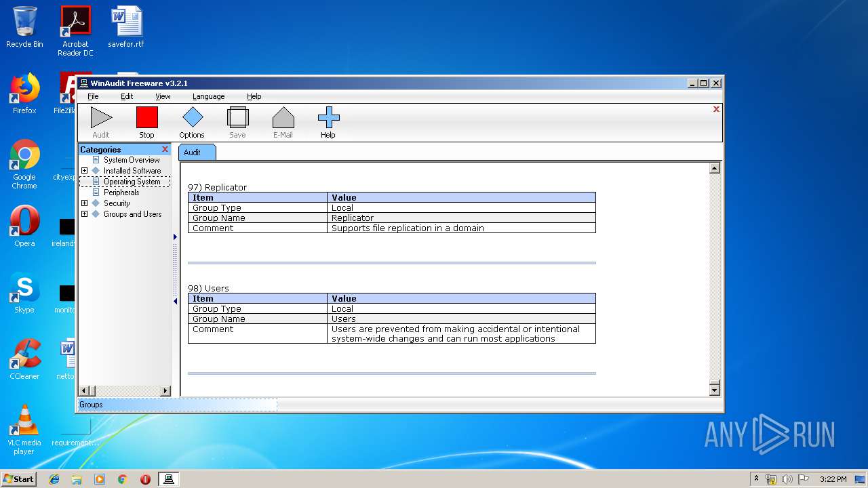
Task: Open Internet Explorer from taskbar
Action: pyautogui.click(x=54, y=479)
